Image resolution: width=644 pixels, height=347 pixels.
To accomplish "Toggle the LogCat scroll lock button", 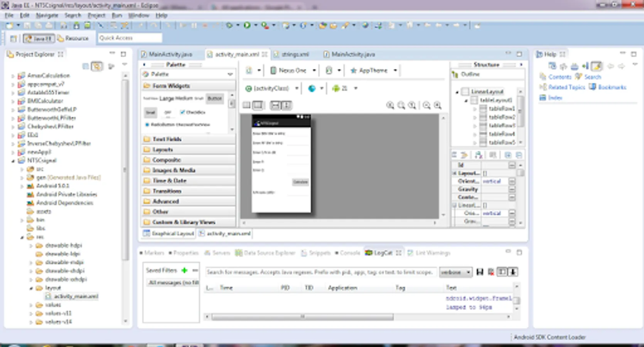I will (513, 272).
